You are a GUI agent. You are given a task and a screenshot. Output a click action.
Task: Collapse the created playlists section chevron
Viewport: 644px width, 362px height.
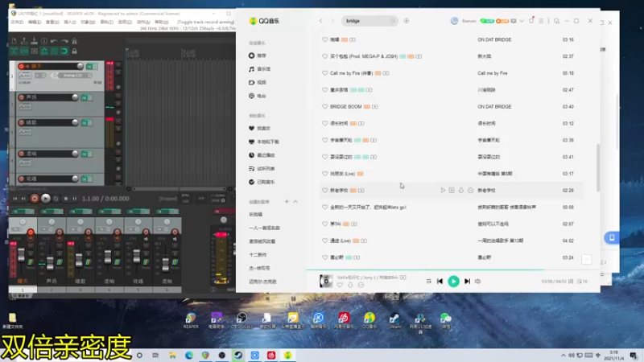click(295, 202)
